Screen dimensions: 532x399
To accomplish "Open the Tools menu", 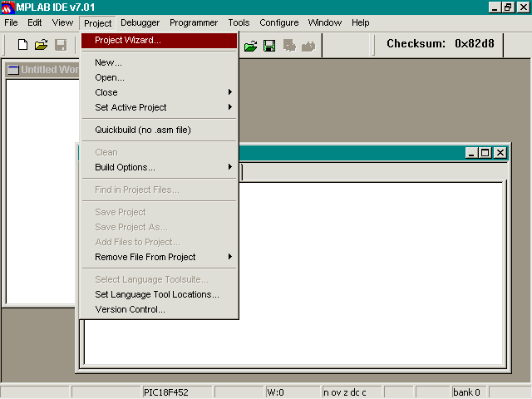I will (x=239, y=22).
